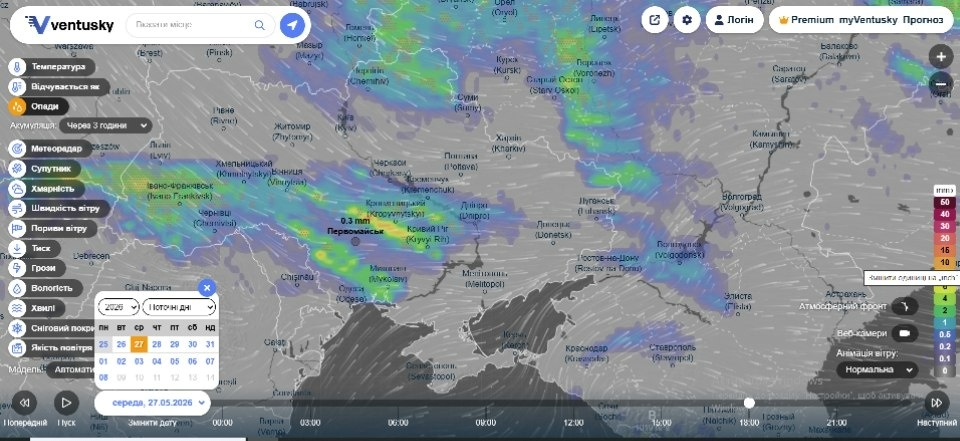Select calendar day 28
Image resolution: width=960 pixels, height=441 pixels.
point(157,344)
